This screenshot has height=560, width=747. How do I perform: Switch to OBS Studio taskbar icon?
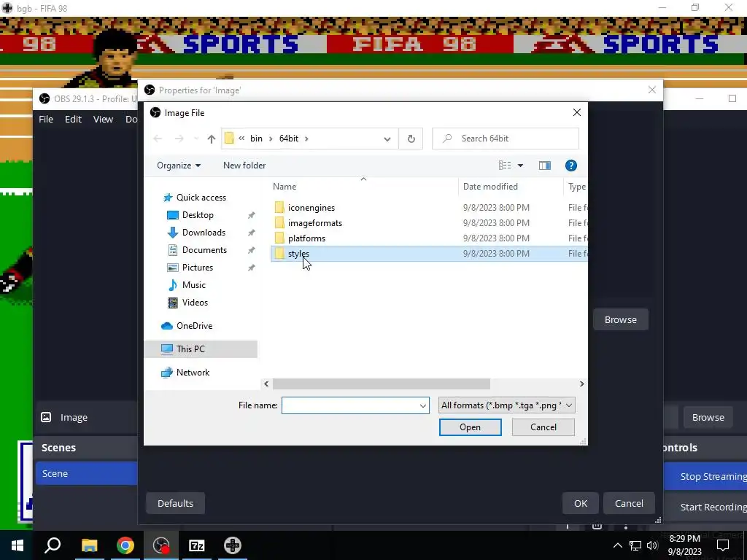161,545
